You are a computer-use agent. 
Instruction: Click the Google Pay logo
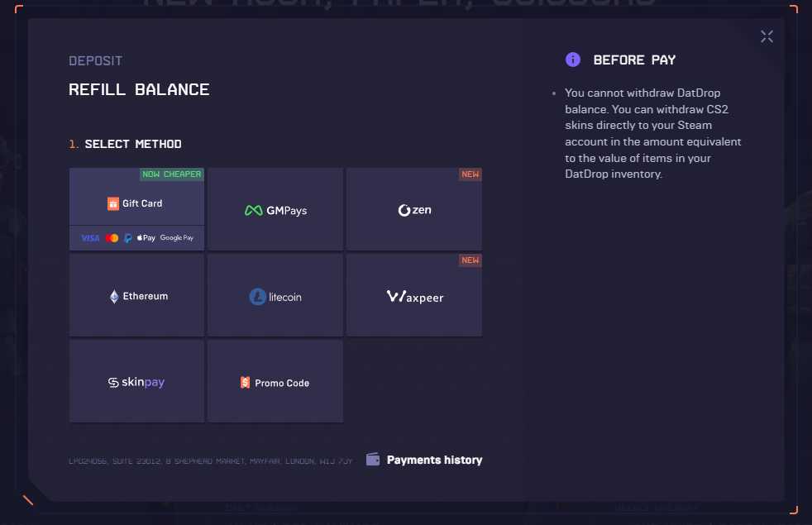[177, 237]
